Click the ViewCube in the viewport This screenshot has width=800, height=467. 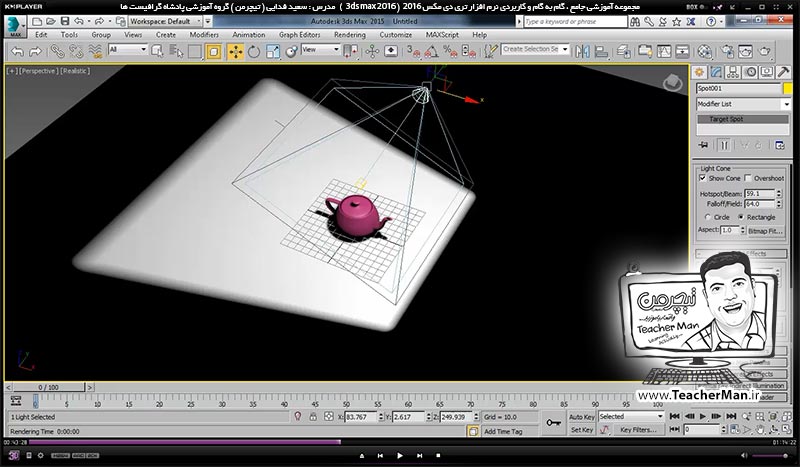[672, 83]
